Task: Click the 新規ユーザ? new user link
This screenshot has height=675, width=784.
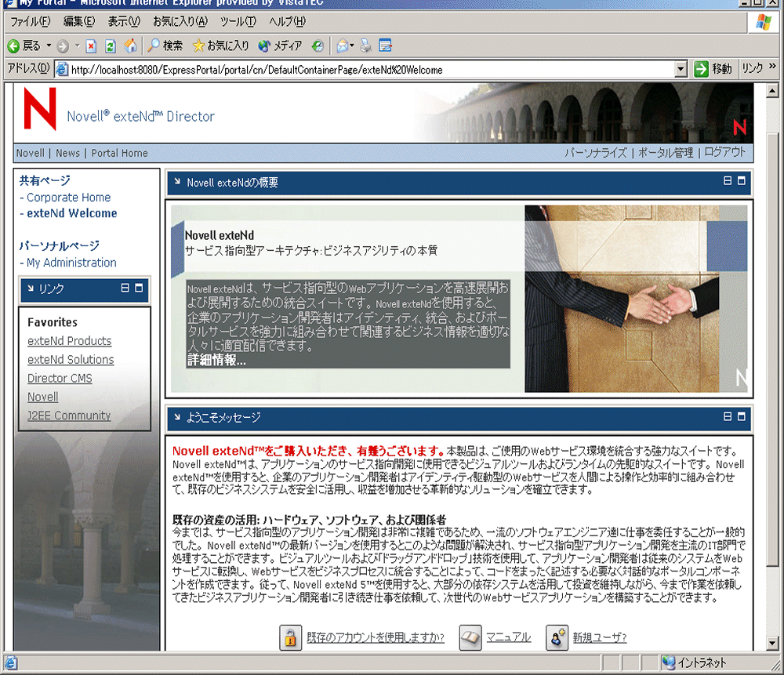Action: coord(600,637)
